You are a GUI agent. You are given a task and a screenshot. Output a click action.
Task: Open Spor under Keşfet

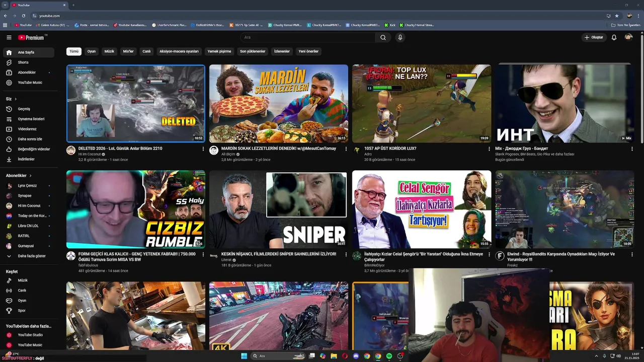click(x=29, y=311)
